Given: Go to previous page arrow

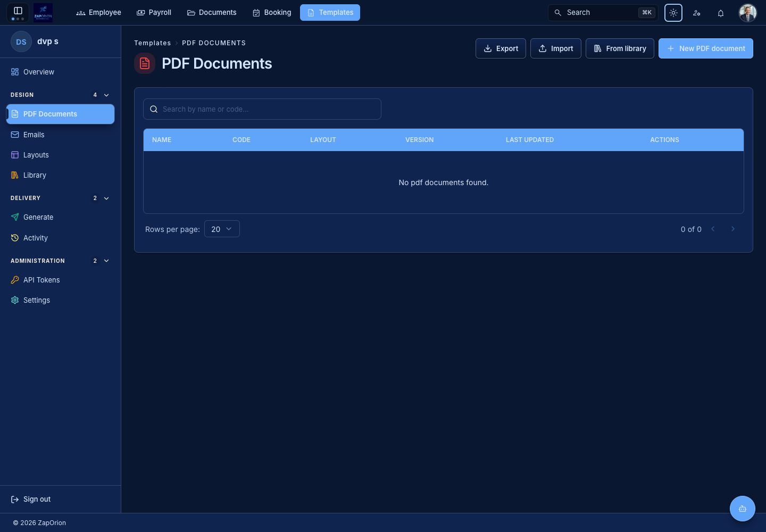Looking at the screenshot, I should click(713, 229).
